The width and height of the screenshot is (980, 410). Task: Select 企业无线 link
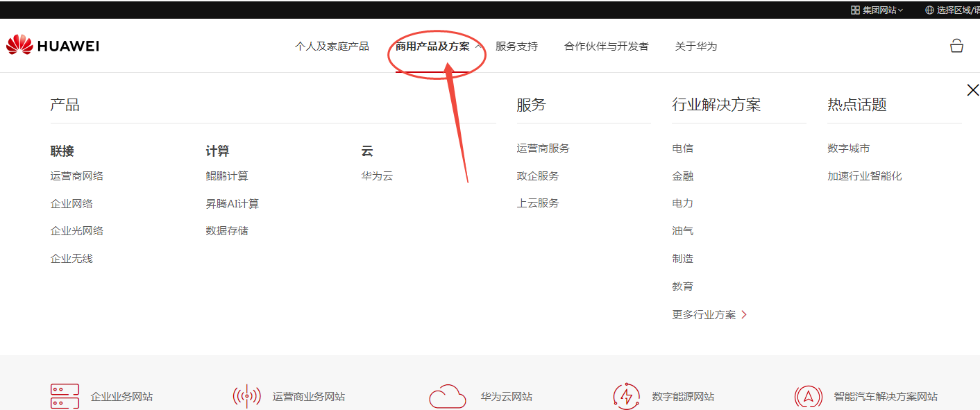pyautogui.click(x=71, y=258)
